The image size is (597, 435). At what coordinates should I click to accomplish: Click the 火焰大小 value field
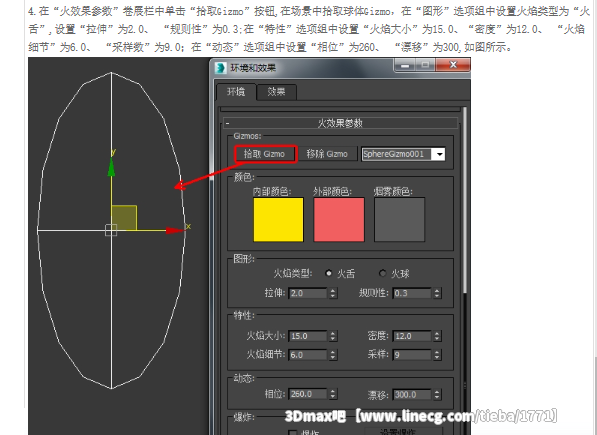point(308,336)
